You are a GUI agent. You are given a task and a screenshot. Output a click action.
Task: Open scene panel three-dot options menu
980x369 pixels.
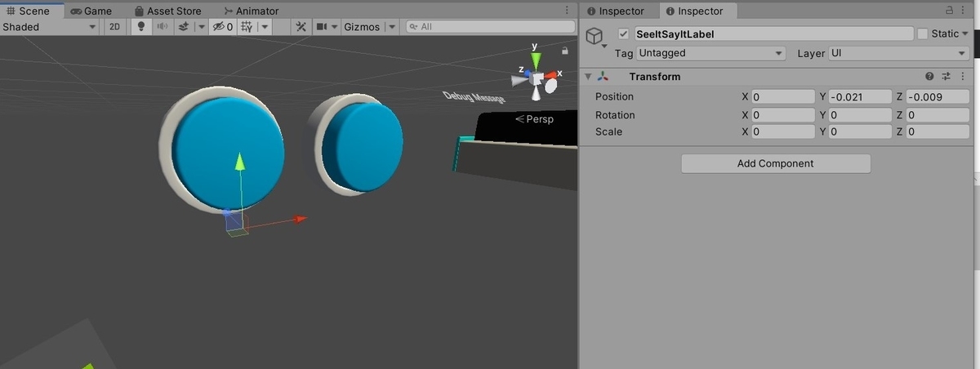pos(568,11)
